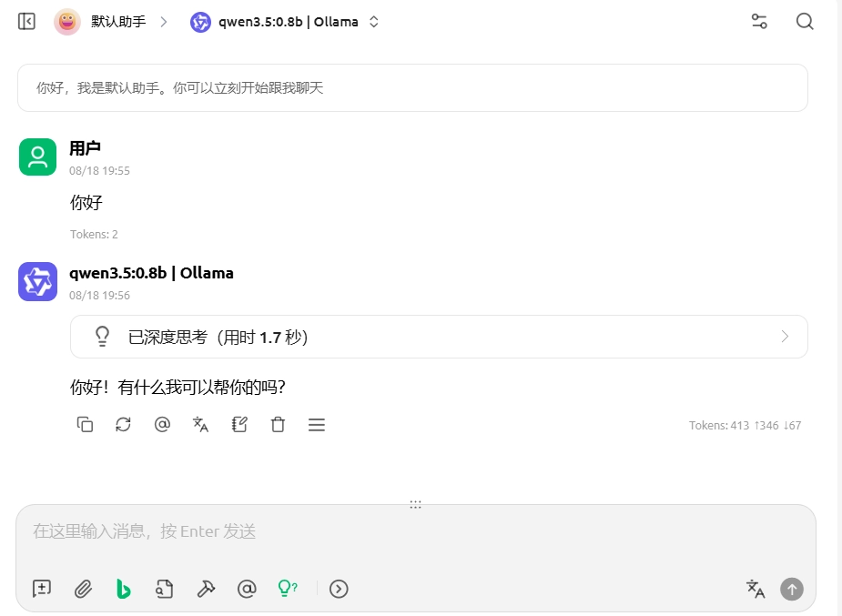Click the input box resize handle dots
This screenshot has width=842, height=616.
click(416, 504)
